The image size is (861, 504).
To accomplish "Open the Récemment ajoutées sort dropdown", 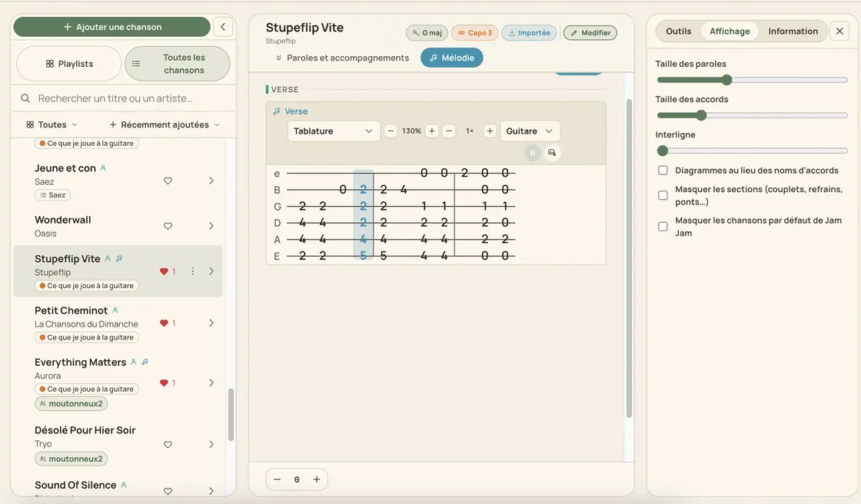I will pos(165,124).
